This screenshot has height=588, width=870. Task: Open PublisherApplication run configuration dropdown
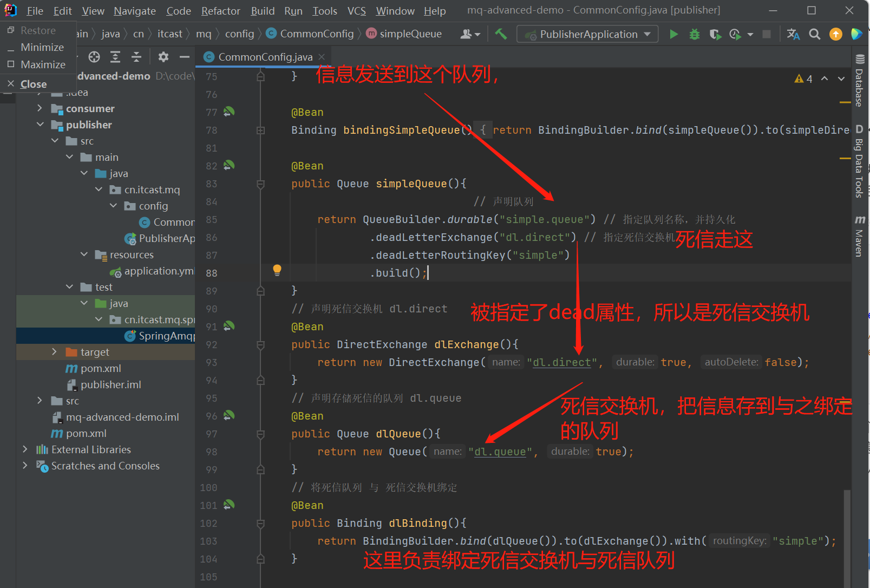[x=587, y=34]
